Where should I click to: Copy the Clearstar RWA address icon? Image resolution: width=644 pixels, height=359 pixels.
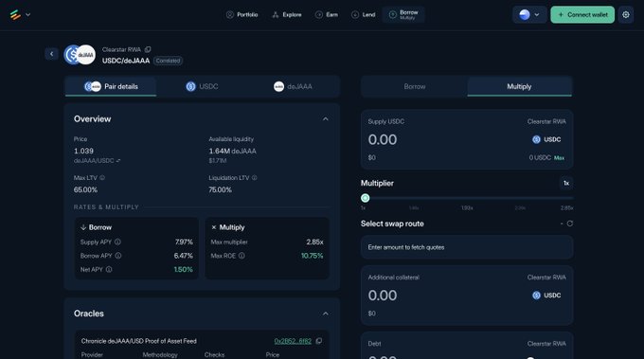point(148,49)
